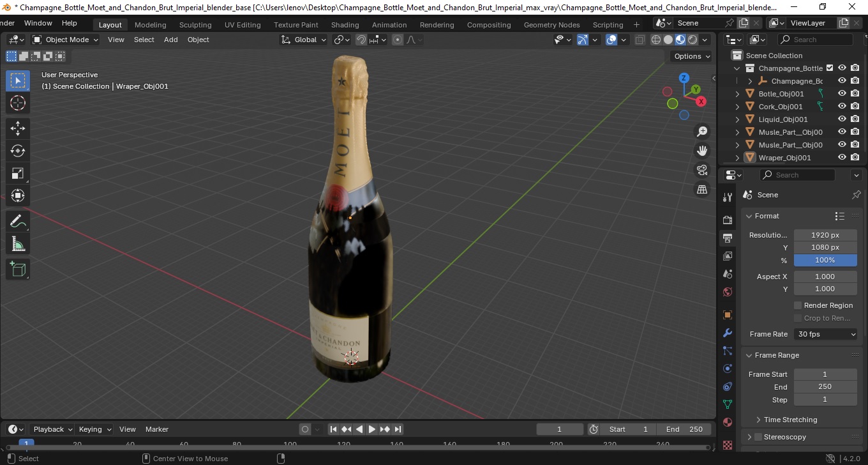Hide Botle_Obj001 with its eye icon
The image size is (868, 465).
[842, 93]
